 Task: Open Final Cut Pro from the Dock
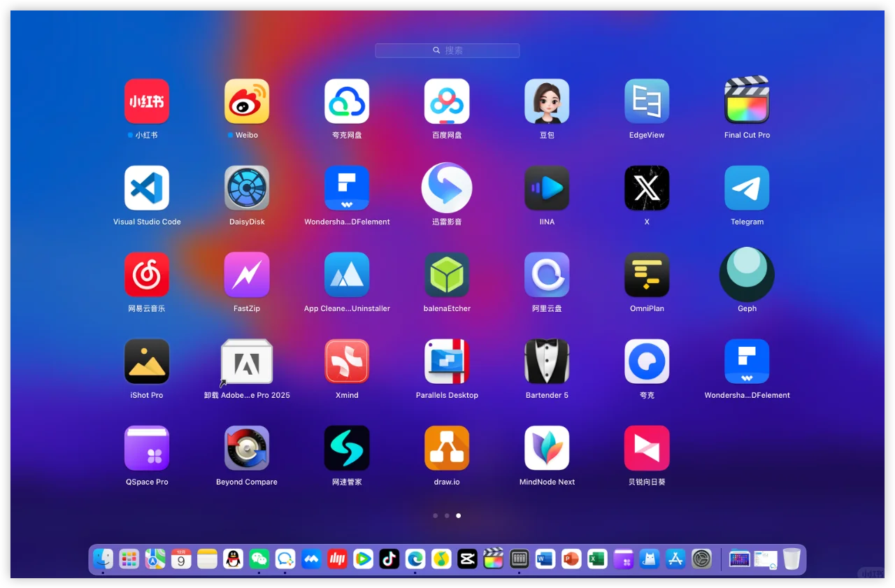click(494, 558)
